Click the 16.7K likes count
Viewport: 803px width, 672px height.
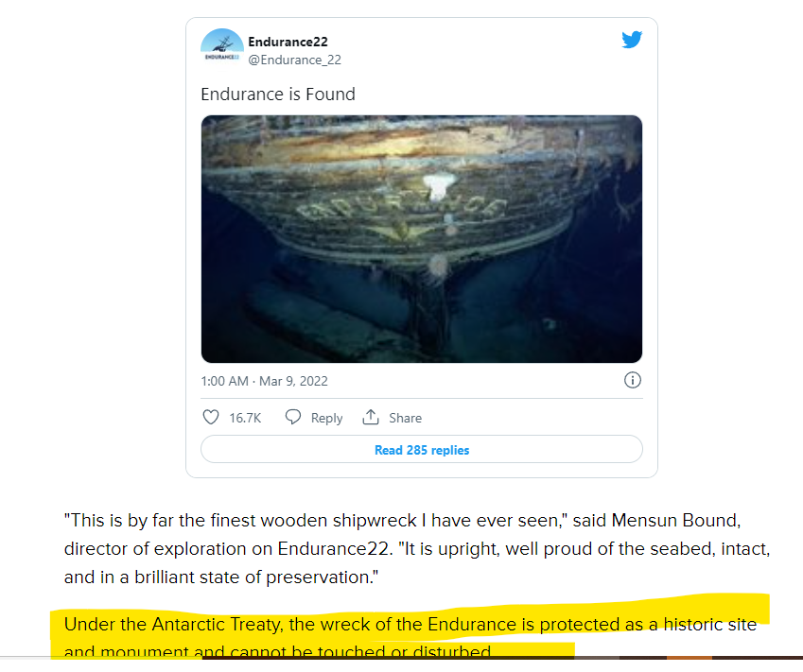pyautogui.click(x=245, y=418)
